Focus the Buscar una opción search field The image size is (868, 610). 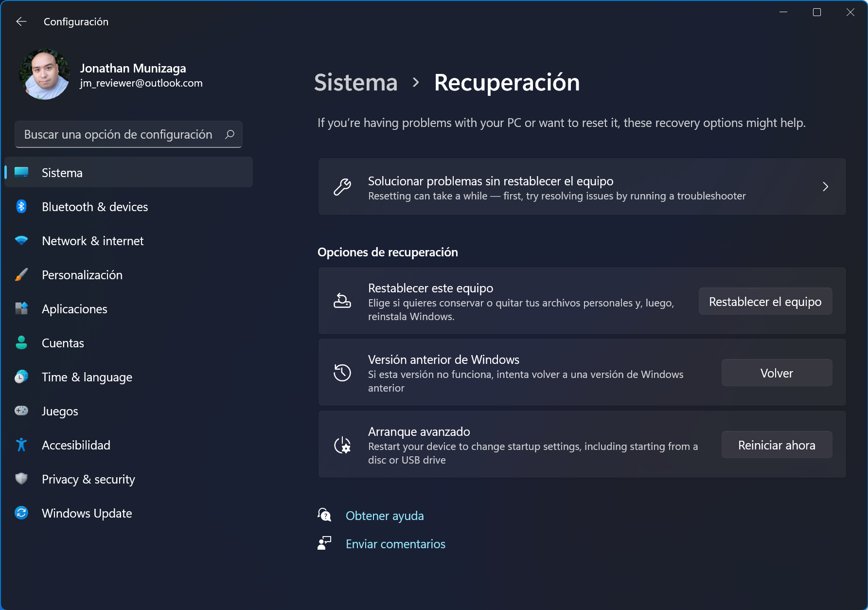[118, 134]
